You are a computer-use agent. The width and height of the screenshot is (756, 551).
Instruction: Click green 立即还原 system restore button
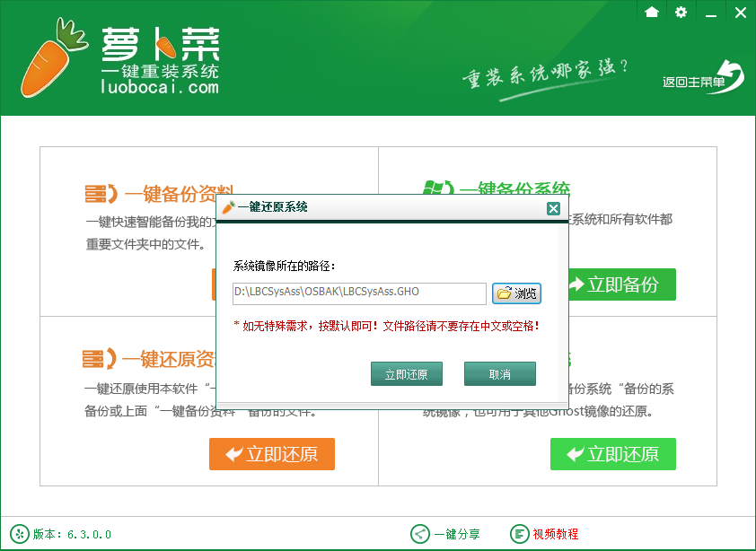(x=613, y=454)
